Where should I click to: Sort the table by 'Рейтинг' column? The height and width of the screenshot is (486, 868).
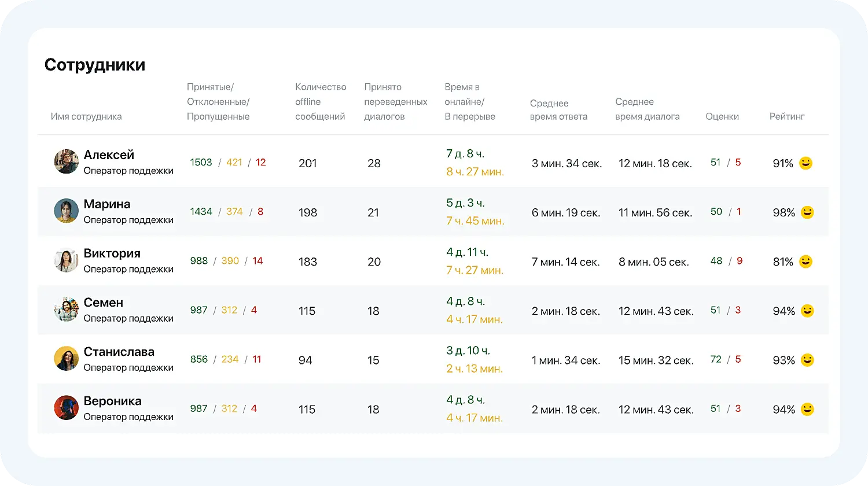click(787, 116)
